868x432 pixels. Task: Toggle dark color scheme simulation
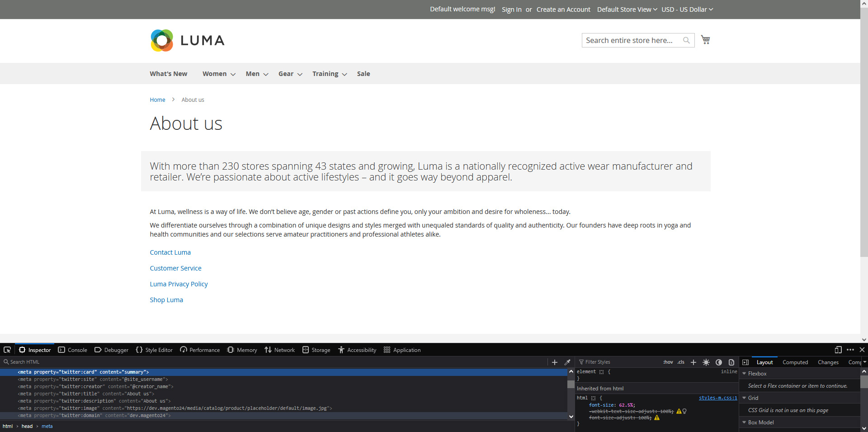pos(719,362)
